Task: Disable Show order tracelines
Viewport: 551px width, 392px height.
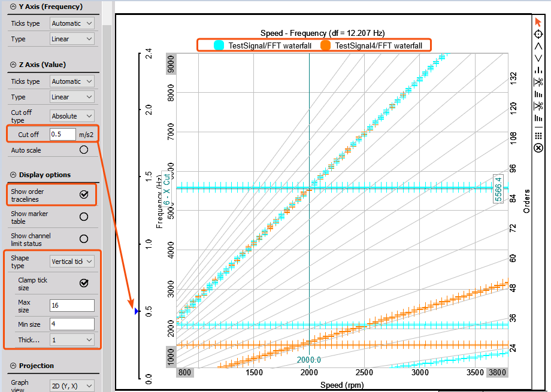Action: (84, 195)
